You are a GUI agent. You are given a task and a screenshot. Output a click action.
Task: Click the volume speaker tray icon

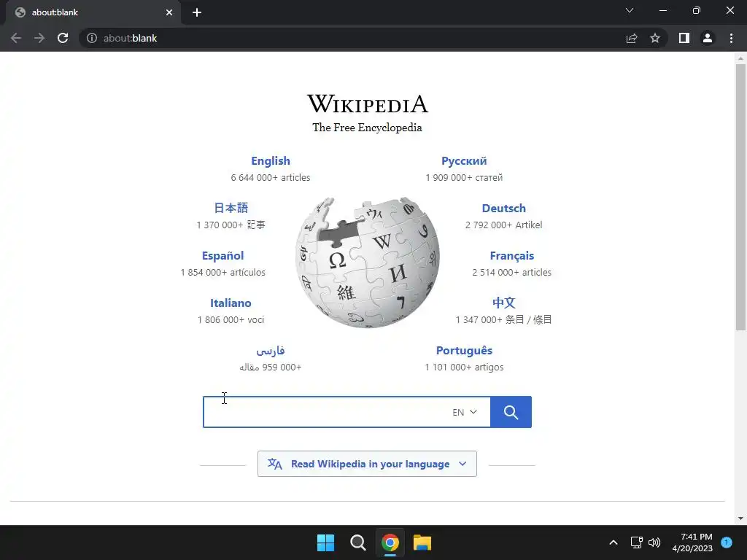coord(654,542)
